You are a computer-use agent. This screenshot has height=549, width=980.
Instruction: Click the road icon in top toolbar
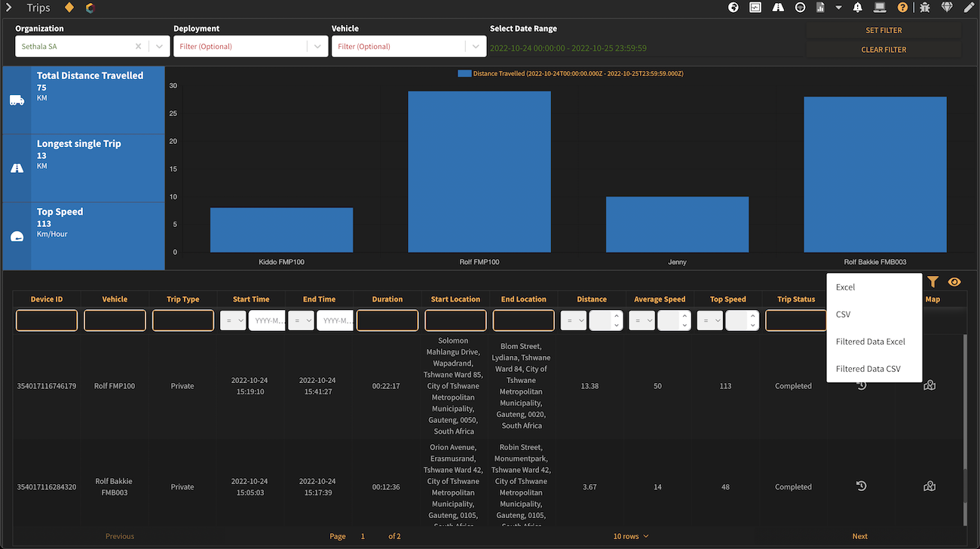click(x=778, y=8)
